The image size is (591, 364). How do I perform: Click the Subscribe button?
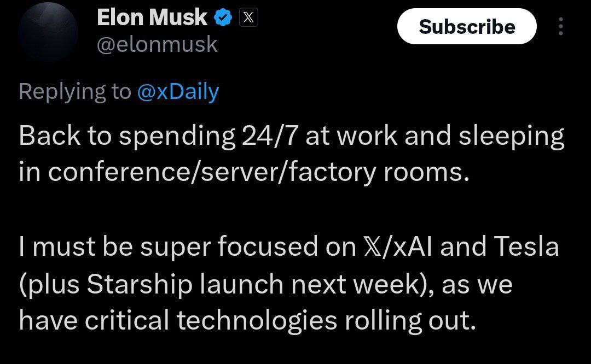[467, 26]
